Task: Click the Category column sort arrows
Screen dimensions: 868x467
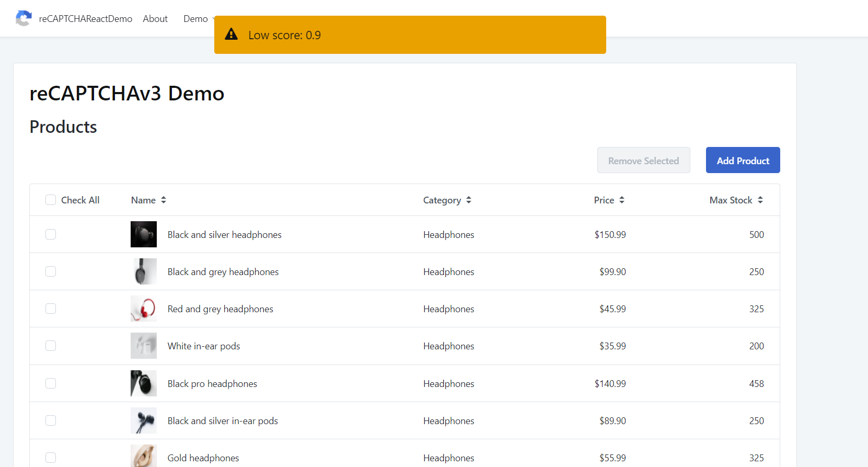Action: point(469,200)
